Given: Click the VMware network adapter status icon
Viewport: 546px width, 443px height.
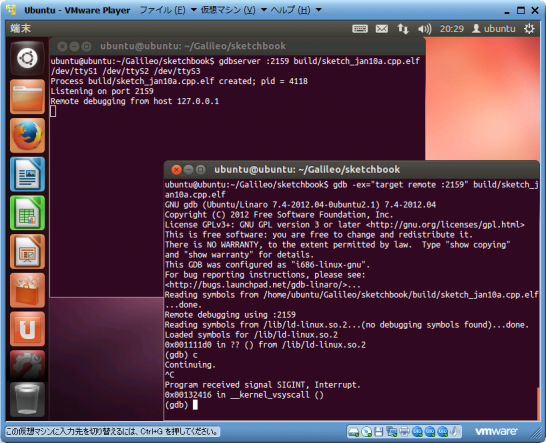Looking at the screenshot, I should (391, 432).
